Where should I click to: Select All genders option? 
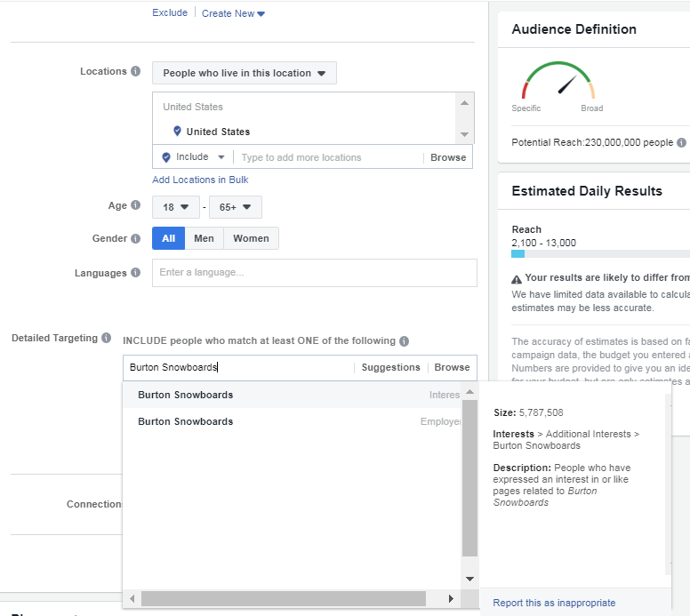point(168,238)
